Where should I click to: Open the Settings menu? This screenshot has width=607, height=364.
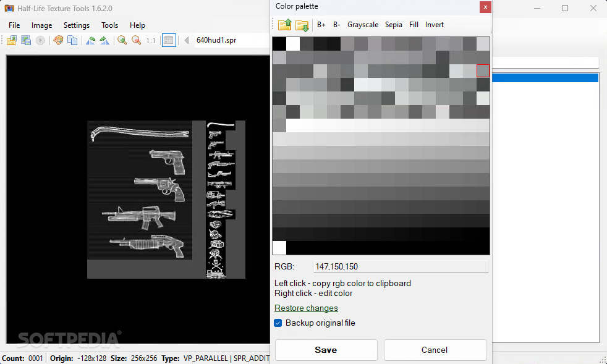coord(77,25)
